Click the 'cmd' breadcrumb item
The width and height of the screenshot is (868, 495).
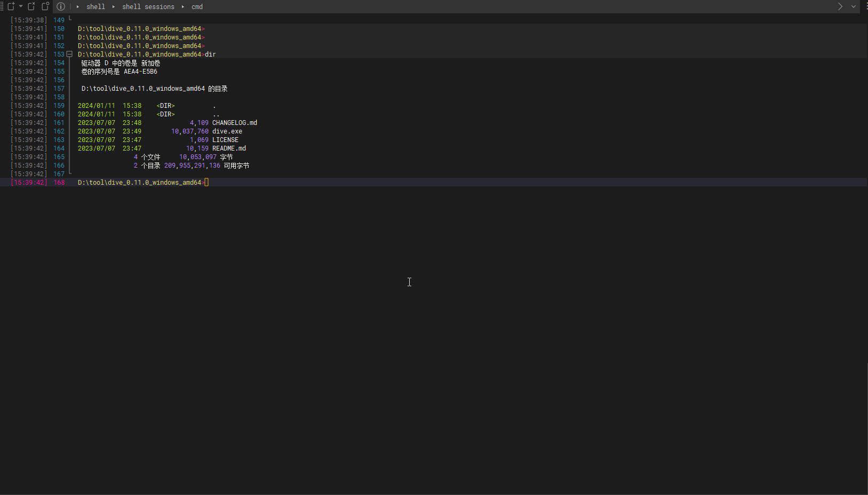tap(197, 7)
